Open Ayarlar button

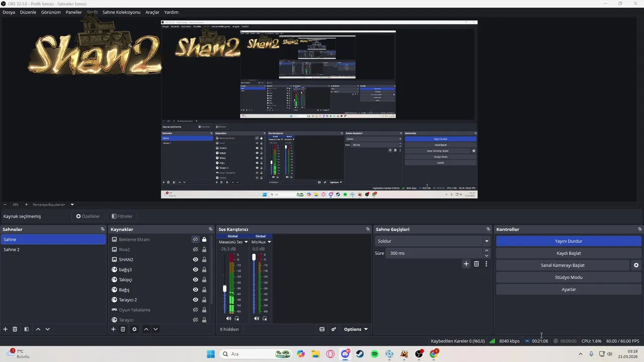click(569, 290)
